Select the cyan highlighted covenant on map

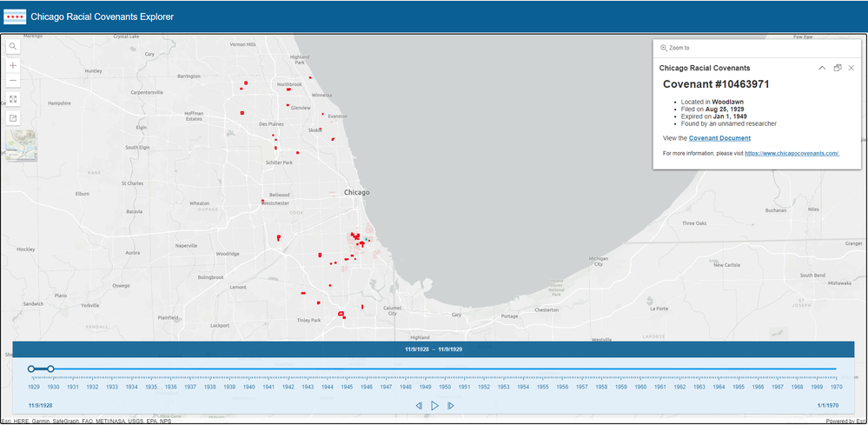tap(366, 239)
